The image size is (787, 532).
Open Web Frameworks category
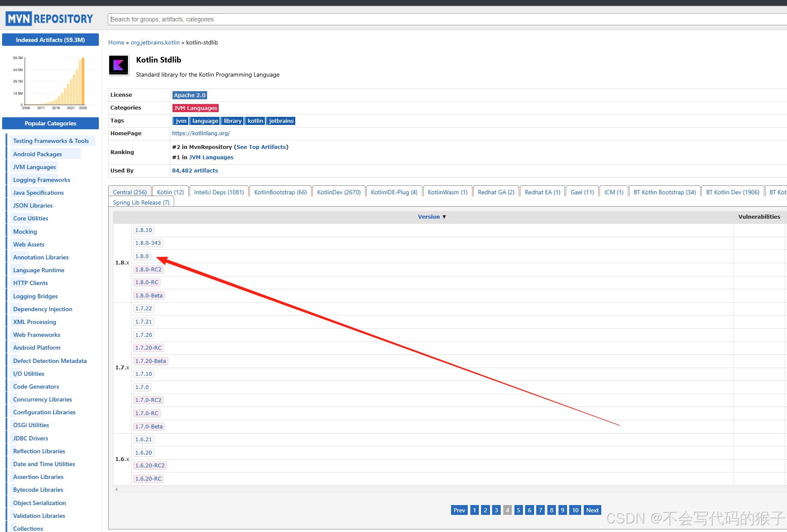pos(37,335)
